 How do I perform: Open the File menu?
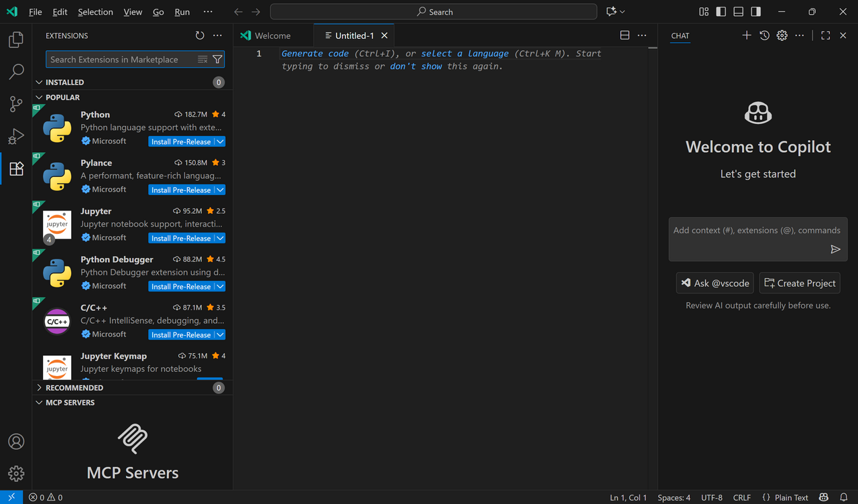click(36, 12)
